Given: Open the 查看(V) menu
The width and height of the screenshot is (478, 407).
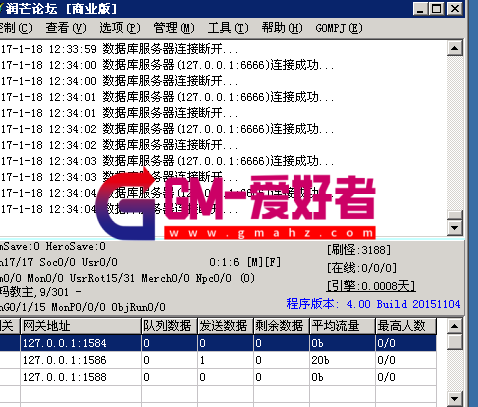Looking at the screenshot, I should (x=66, y=28).
